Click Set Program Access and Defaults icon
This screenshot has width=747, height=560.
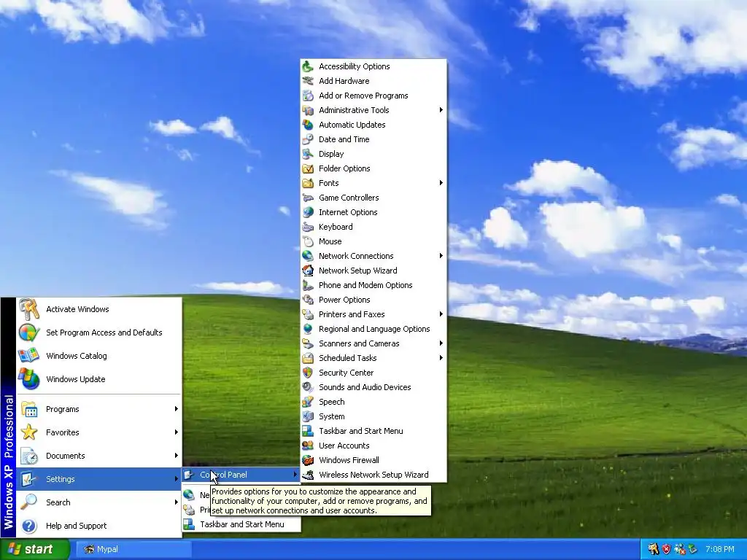(29, 332)
